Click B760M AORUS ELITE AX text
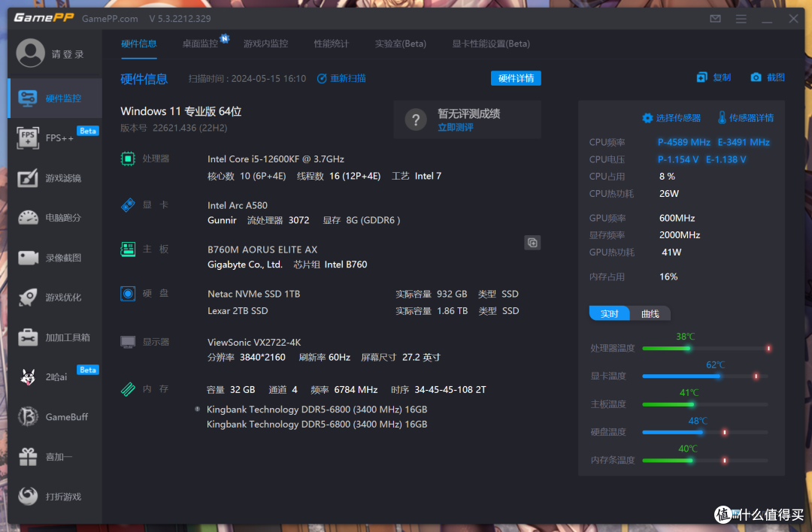The height and width of the screenshot is (532, 812). pos(262,249)
